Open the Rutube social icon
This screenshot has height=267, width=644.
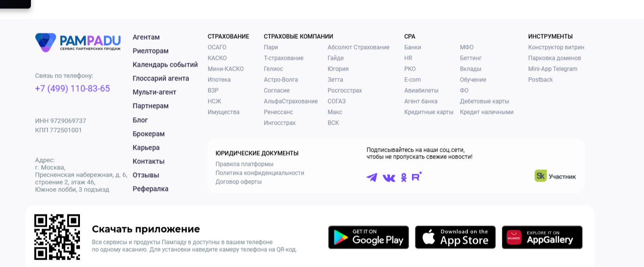[x=416, y=177]
